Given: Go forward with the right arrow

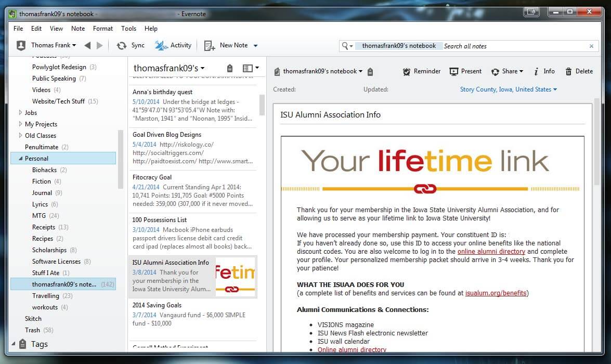Looking at the screenshot, I should (100, 46).
